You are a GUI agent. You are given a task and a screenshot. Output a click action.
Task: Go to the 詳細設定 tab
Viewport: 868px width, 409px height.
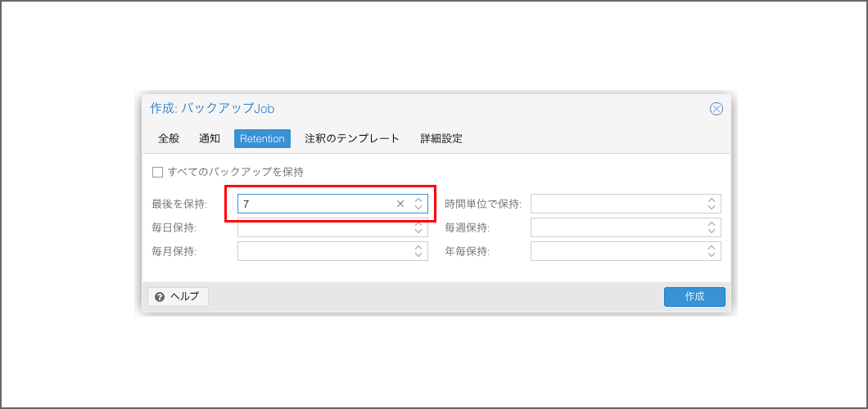pyautogui.click(x=441, y=138)
